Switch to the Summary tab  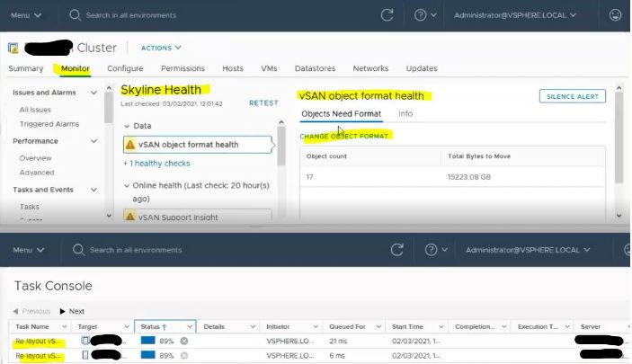pyautogui.click(x=26, y=68)
